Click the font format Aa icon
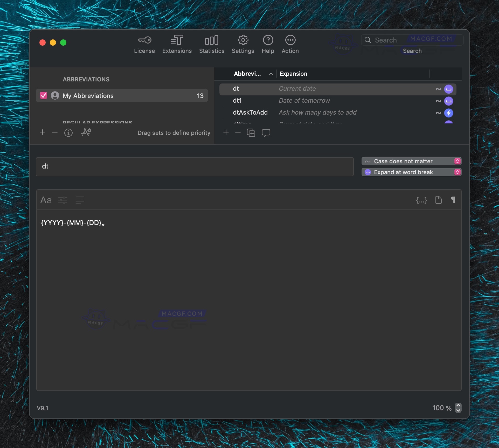The height and width of the screenshot is (448, 499). (46, 200)
